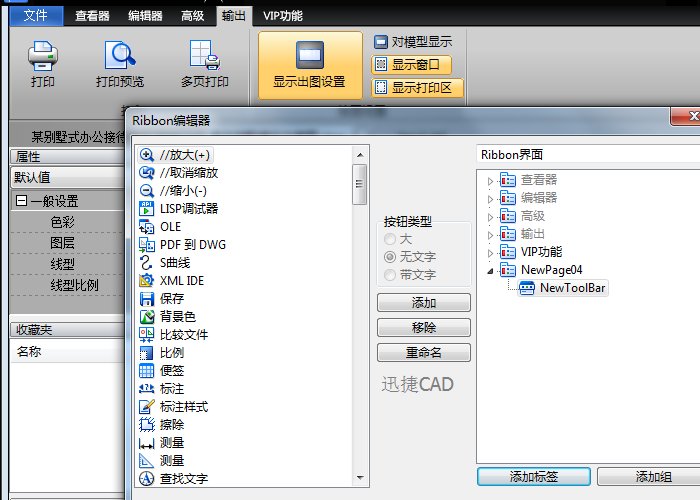Click the 移除 button

(x=424, y=328)
